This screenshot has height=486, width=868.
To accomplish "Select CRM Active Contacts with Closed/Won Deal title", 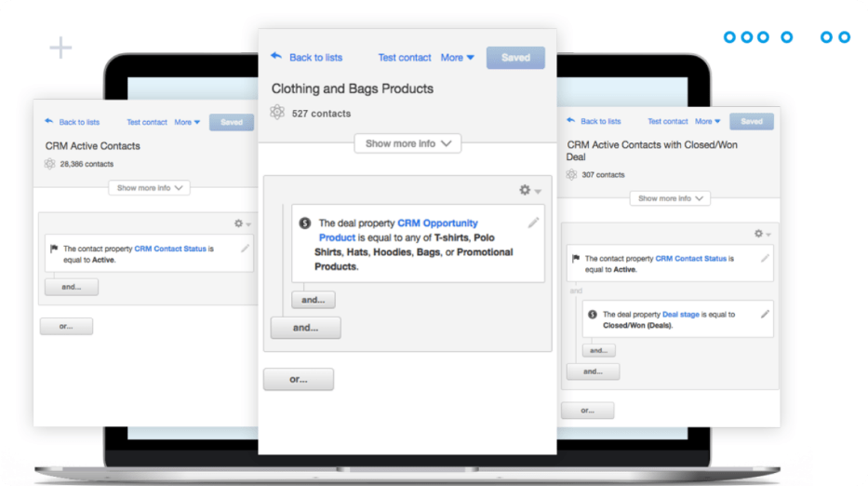I will coord(651,151).
